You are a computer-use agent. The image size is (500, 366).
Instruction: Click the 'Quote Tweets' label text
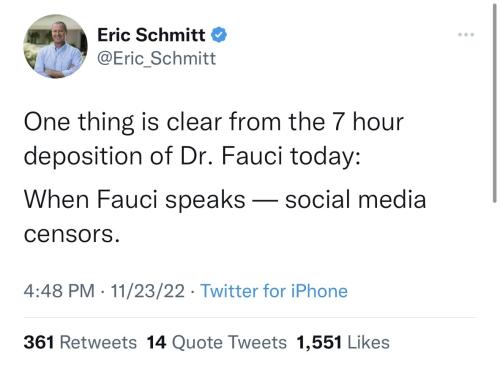coord(229,342)
